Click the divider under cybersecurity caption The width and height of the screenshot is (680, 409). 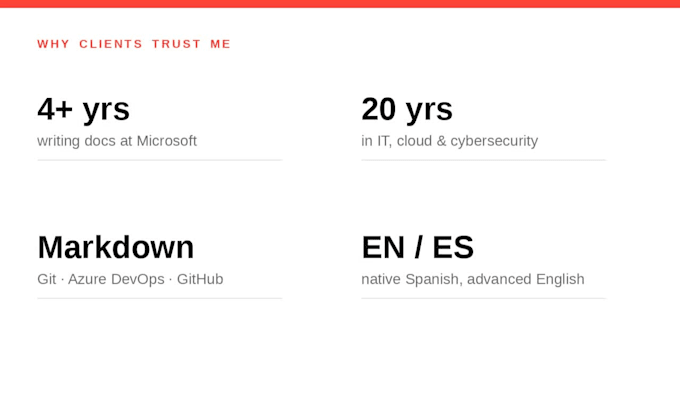click(484, 160)
